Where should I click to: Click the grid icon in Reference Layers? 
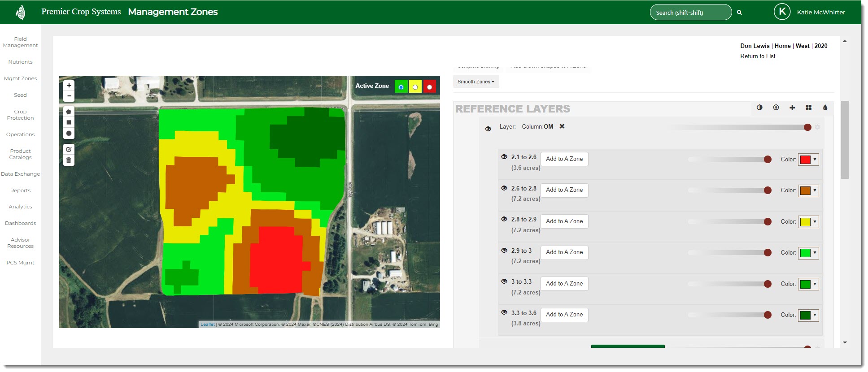[x=809, y=108]
